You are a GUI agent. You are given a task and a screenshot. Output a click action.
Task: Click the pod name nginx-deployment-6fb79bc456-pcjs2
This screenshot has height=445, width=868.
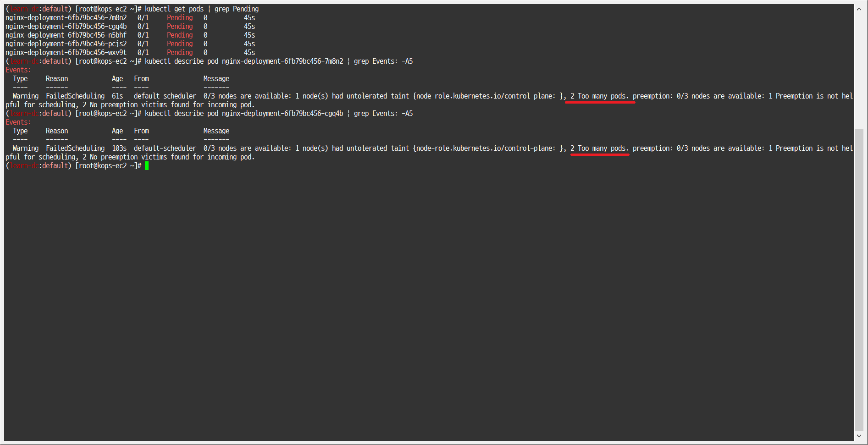coord(66,44)
